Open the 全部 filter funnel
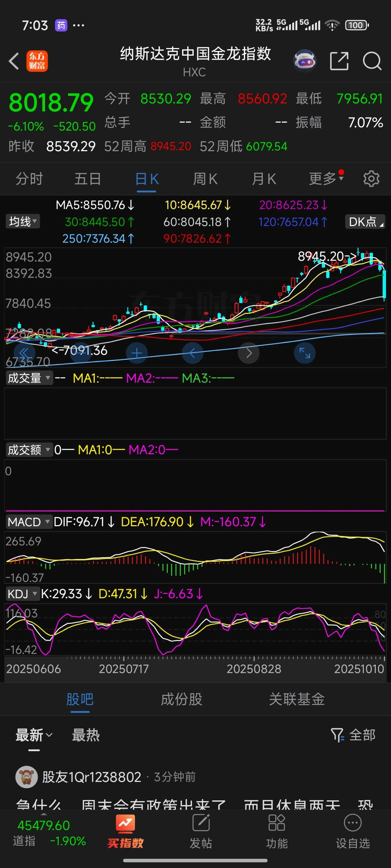This screenshot has height=868, width=391. (353, 735)
